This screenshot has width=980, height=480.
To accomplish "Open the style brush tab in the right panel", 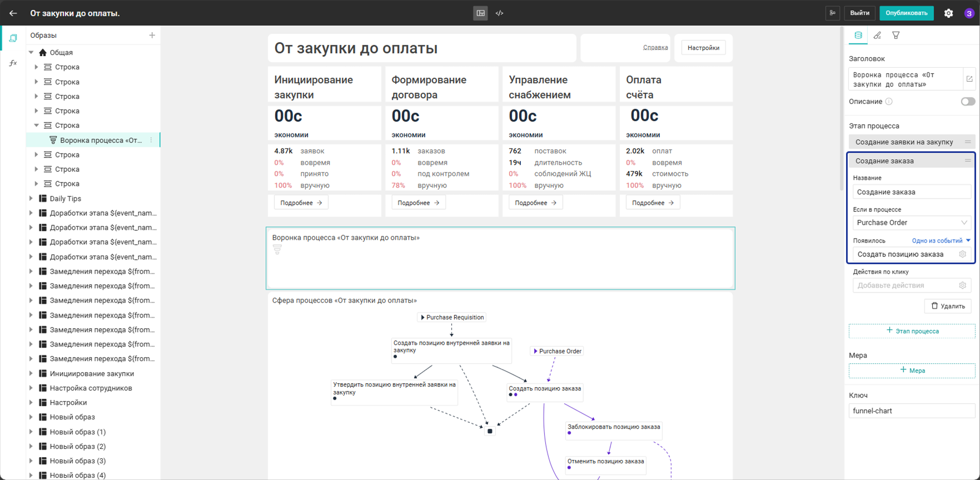I will click(x=877, y=36).
